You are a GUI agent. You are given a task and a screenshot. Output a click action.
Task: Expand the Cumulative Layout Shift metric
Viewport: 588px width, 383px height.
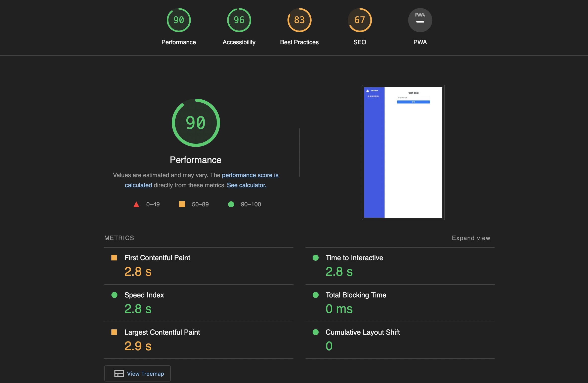362,332
